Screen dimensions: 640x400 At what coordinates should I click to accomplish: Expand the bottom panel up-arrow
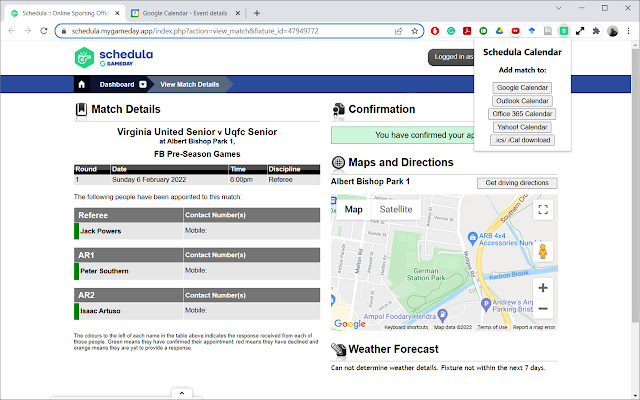182,393
